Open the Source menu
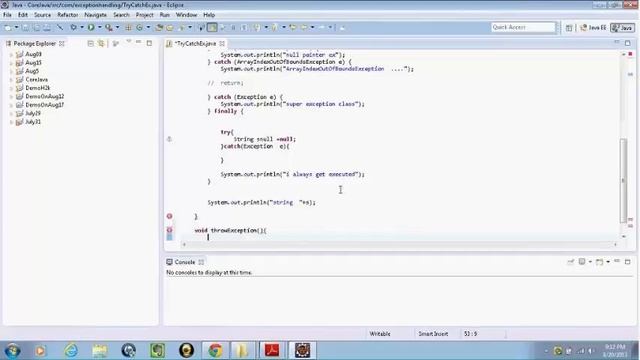 click(x=42, y=15)
